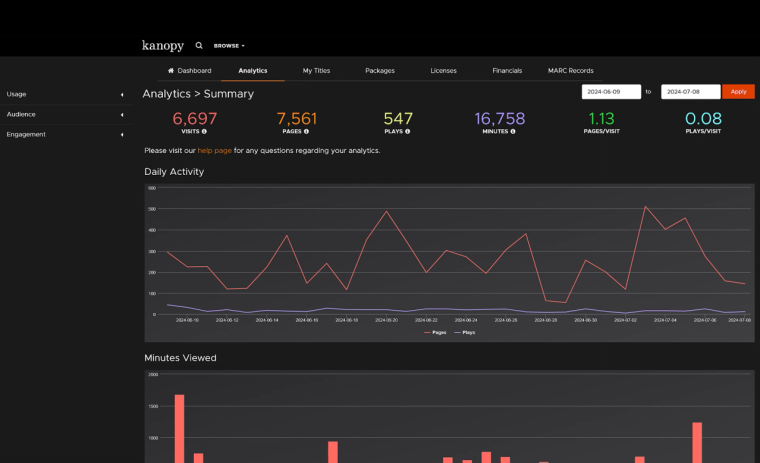Open the Browse dropdown menu
Viewport: 760px width, 463px height.
229,46
